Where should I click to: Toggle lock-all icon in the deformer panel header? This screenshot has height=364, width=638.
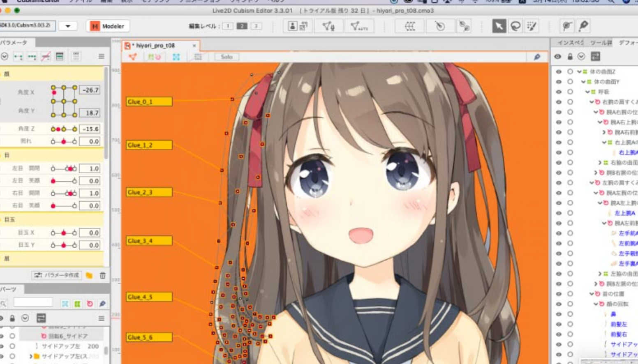coord(570,56)
